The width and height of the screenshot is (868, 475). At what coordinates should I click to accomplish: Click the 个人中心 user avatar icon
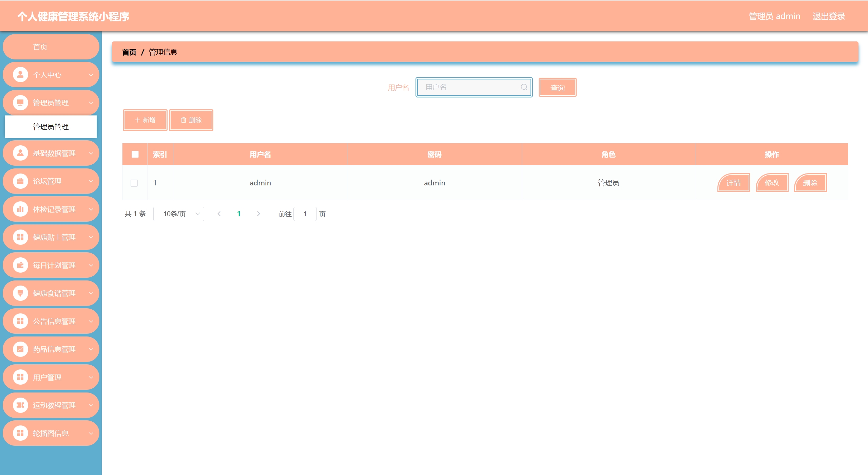[20, 75]
